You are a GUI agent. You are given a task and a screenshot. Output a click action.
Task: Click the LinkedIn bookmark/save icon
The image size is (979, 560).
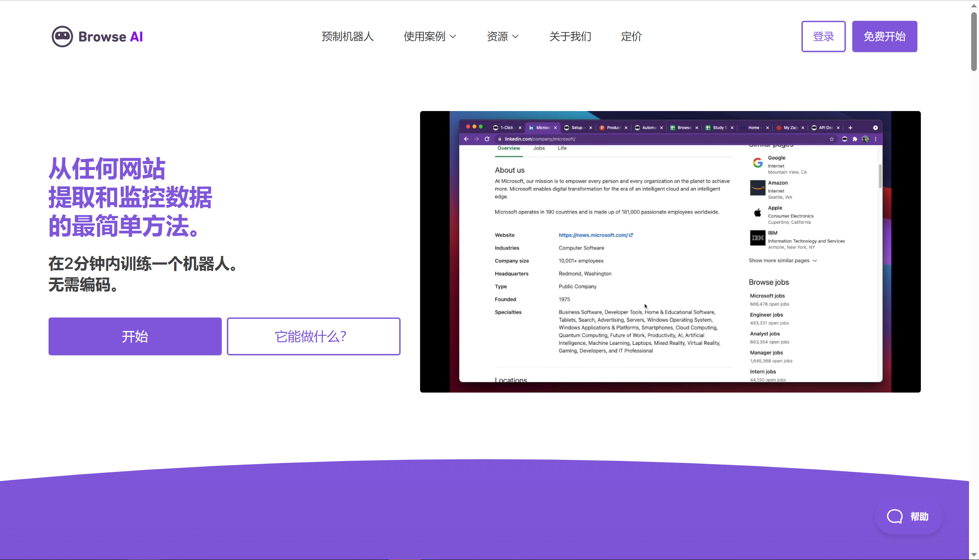point(832,139)
